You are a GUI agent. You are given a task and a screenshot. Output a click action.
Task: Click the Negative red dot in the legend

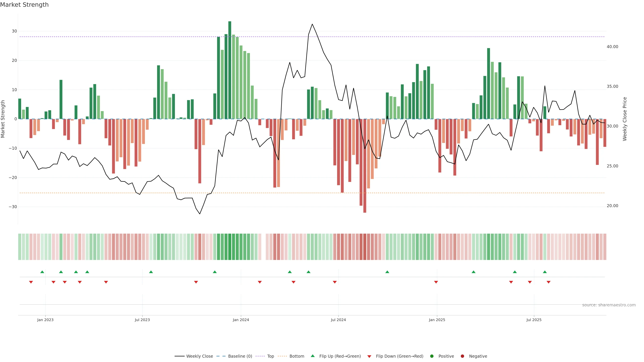pyautogui.click(x=462, y=356)
